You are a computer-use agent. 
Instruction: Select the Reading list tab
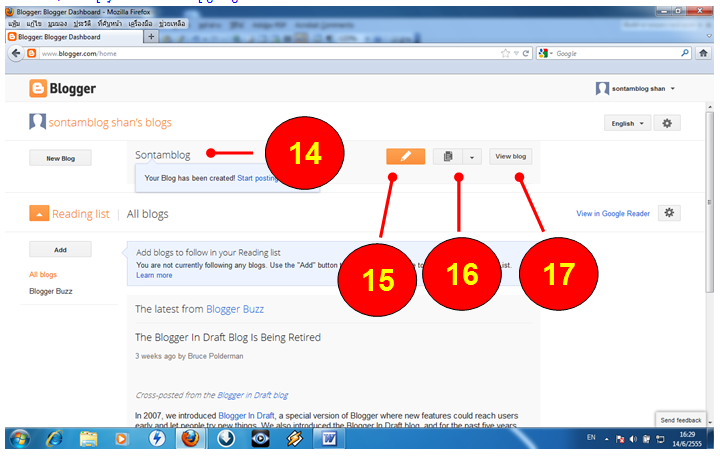(81, 214)
